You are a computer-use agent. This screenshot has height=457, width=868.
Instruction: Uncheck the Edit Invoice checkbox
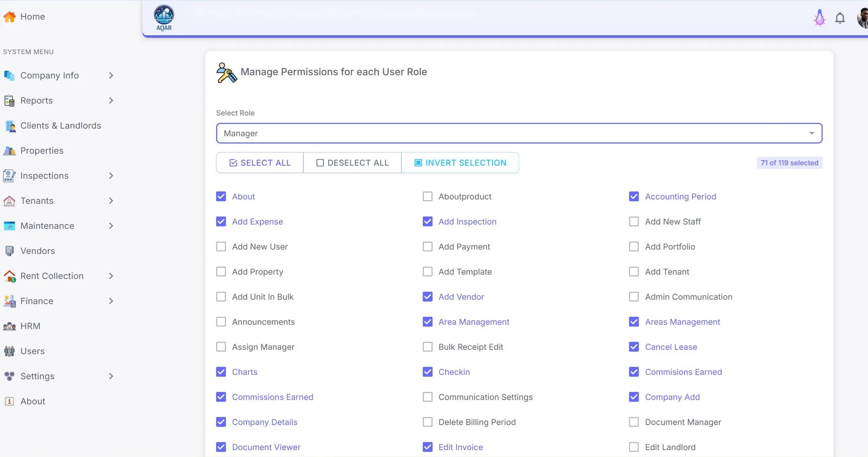click(x=427, y=447)
